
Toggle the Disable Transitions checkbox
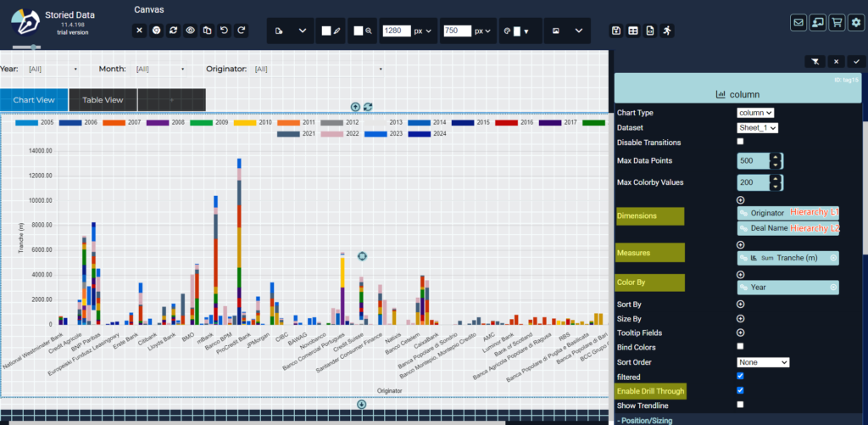(x=741, y=142)
